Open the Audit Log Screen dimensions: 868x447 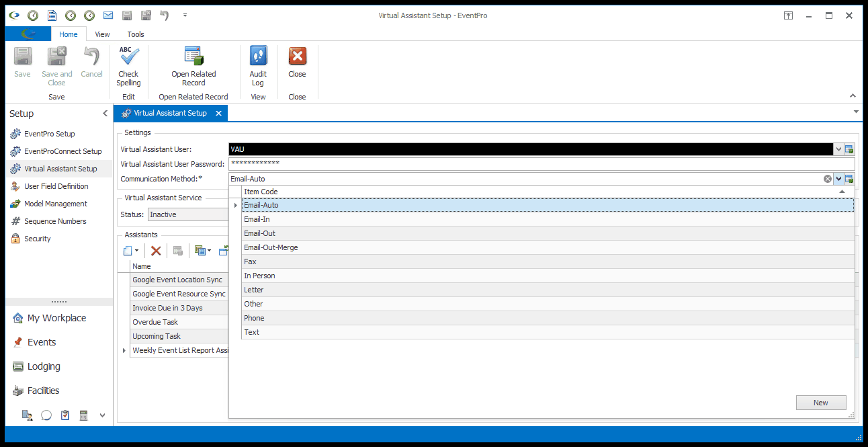click(258, 66)
